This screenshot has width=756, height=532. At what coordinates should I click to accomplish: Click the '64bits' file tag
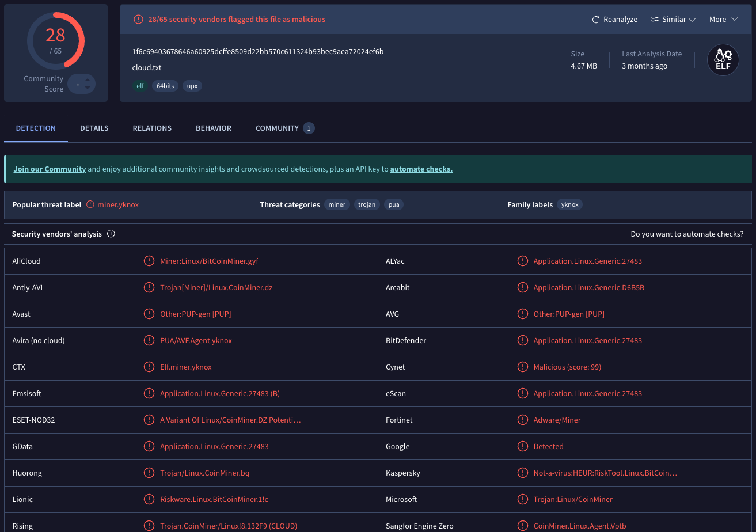[x=165, y=86]
